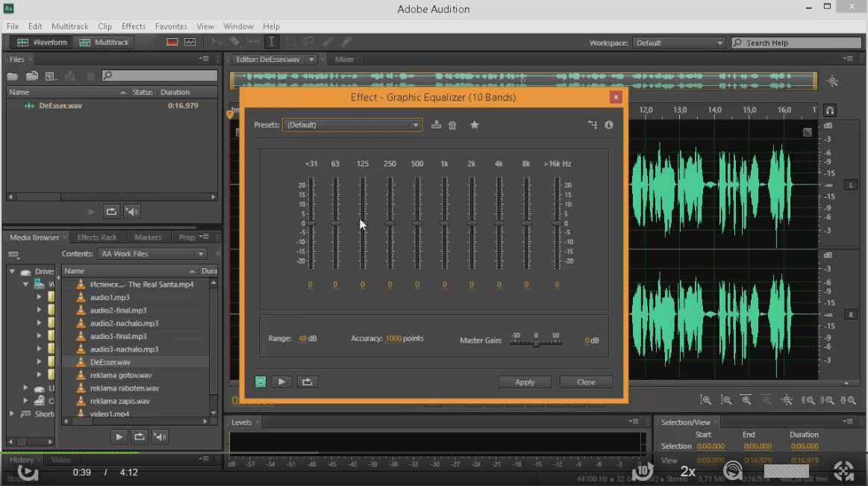Toggle loop playback in Files panel
Viewport: 868px width, 486px height.
111,211
